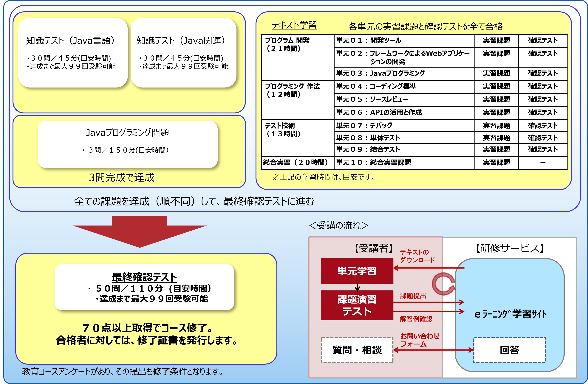Click お問い合わせフォーム red label
This screenshot has height=384, width=588.
[x=420, y=340]
